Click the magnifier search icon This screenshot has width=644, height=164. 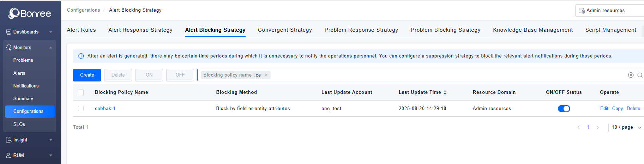[x=640, y=75]
